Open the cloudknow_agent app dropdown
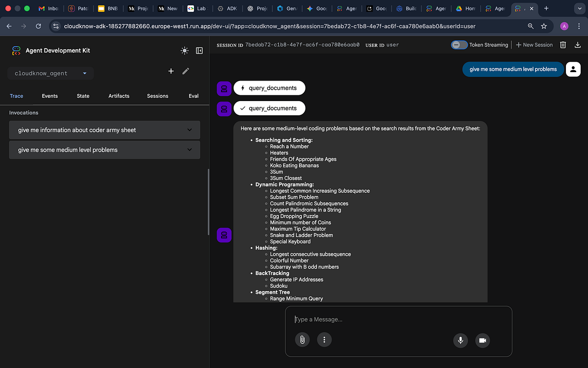Viewport: 588px width, 368px height. 50,73
